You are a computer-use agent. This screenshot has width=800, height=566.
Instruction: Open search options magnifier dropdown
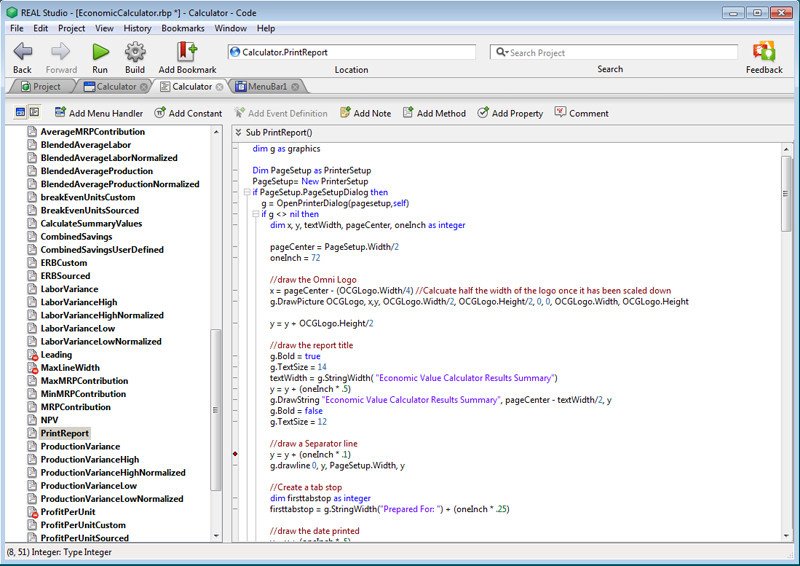pos(502,53)
